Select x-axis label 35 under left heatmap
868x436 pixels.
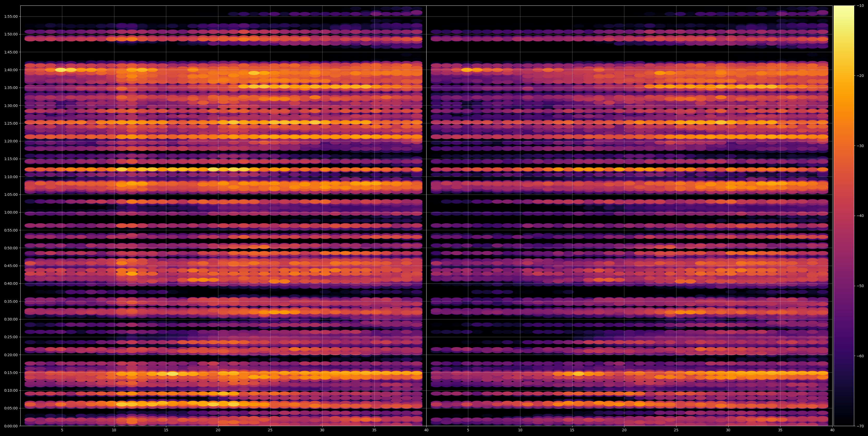click(374, 430)
